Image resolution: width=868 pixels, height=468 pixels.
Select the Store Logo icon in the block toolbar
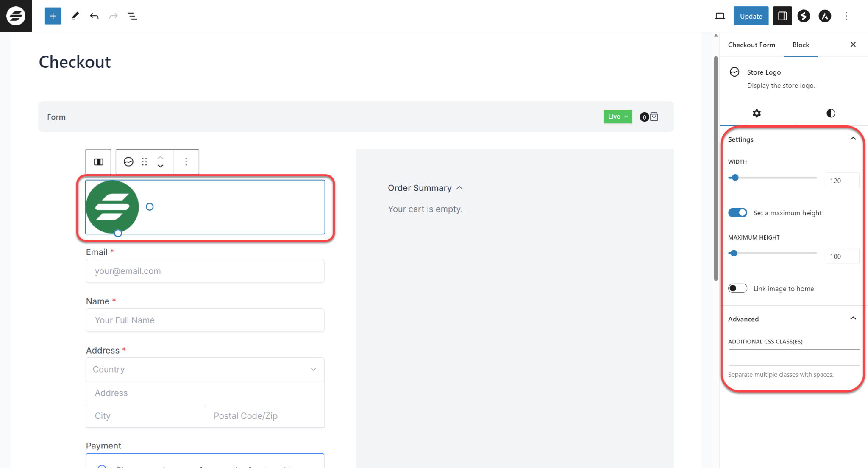coord(128,162)
